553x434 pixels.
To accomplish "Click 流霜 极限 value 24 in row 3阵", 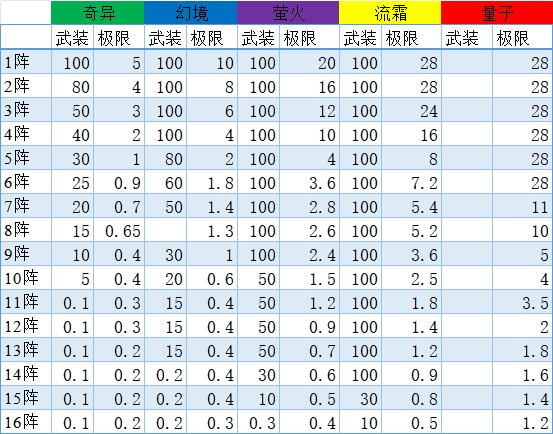I will tap(411, 110).
